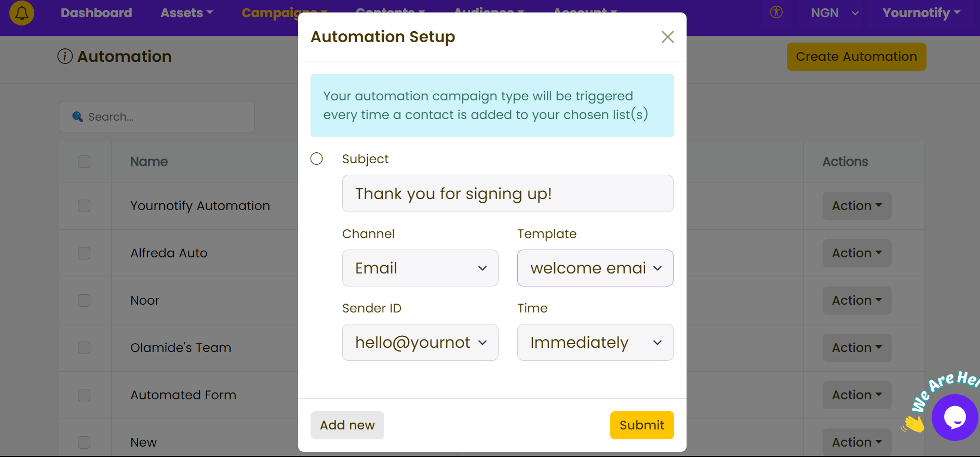This screenshot has height=457, width=980.
Task: Click the info icon beside Automation heading
Action: tap(65, 56)
